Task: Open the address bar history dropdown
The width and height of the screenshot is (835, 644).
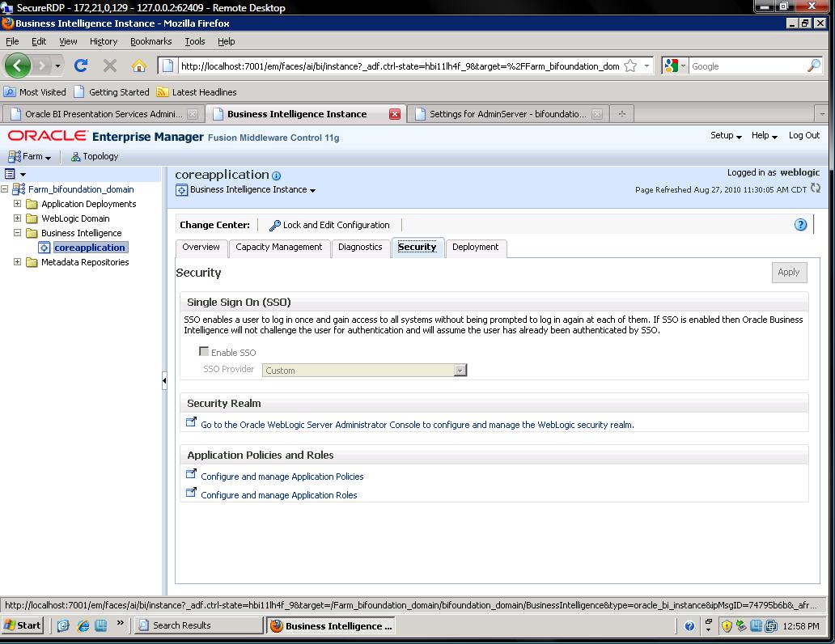Action: (x=646, y=66)
